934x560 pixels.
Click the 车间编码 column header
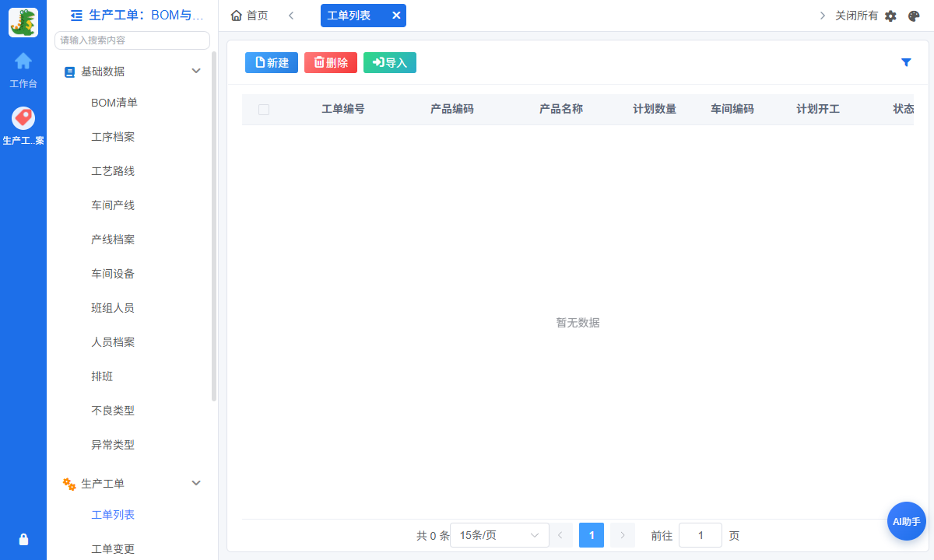[x=732, y=110]
